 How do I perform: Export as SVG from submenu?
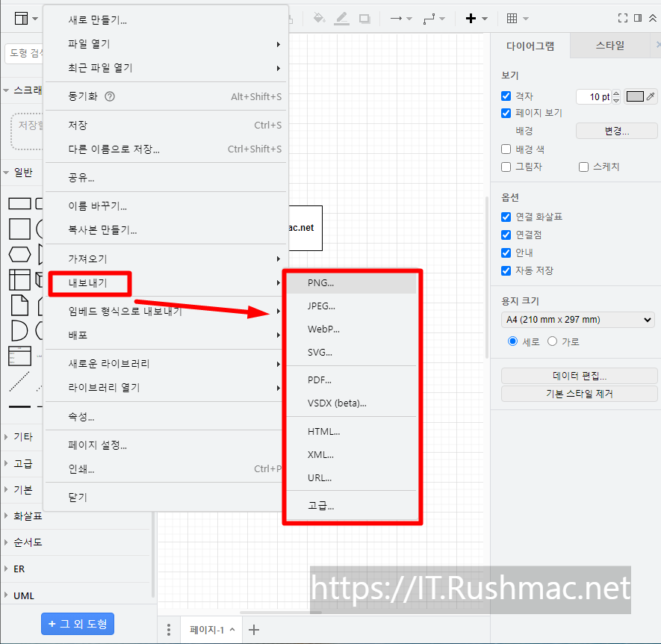tap(352, 352)
